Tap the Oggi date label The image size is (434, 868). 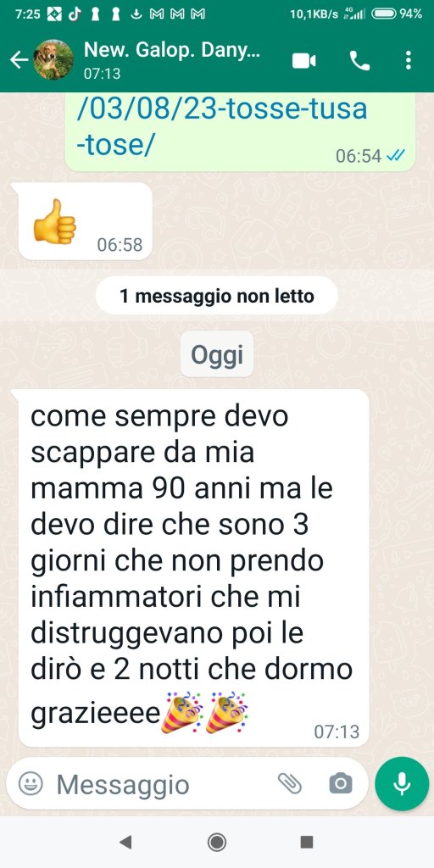(217, 354)
